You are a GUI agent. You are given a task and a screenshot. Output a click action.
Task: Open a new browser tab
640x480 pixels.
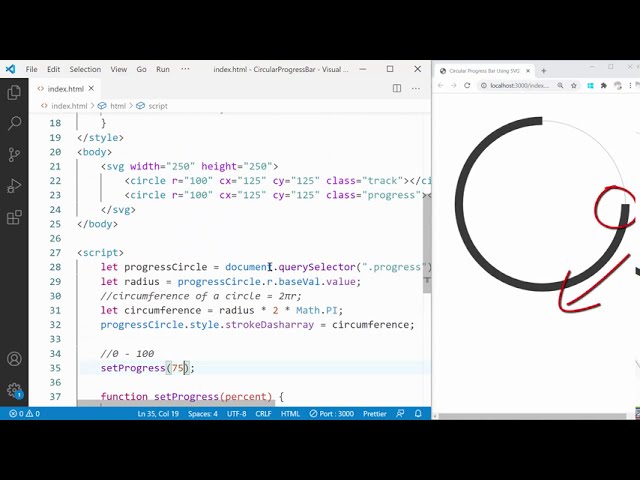pos(543,71)
